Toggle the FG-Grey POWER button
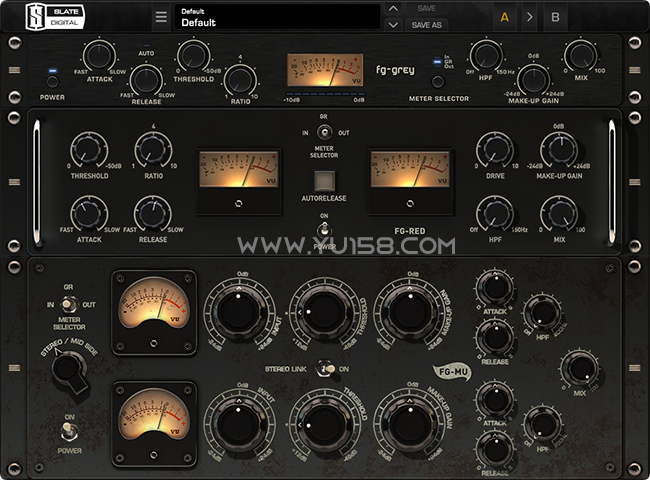650x480 pixels. point(52,81)
